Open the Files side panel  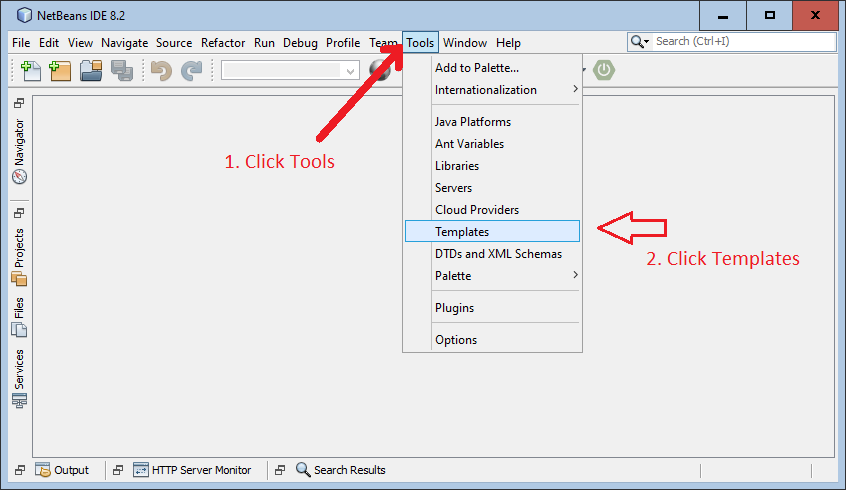(19, 317)
